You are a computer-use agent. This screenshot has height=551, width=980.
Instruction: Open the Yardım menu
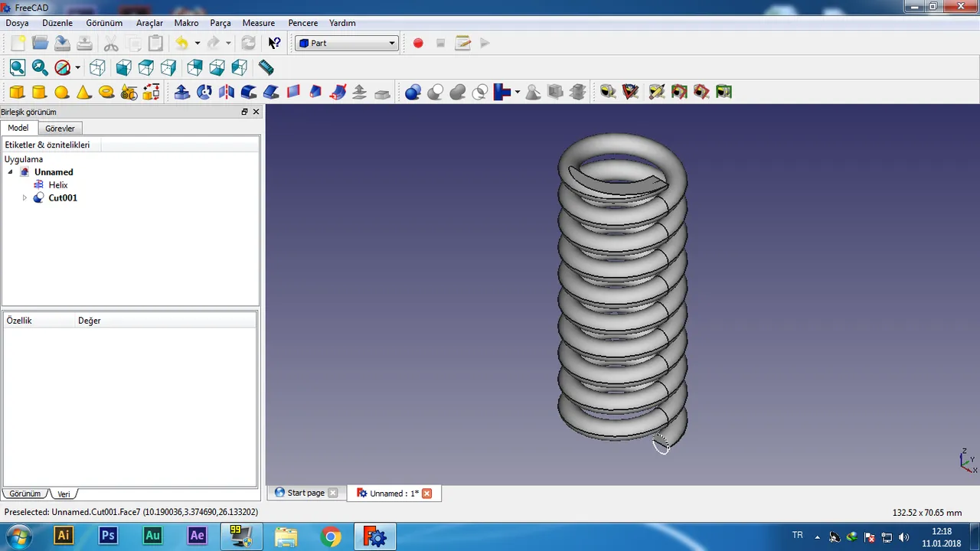coord(342,23)
